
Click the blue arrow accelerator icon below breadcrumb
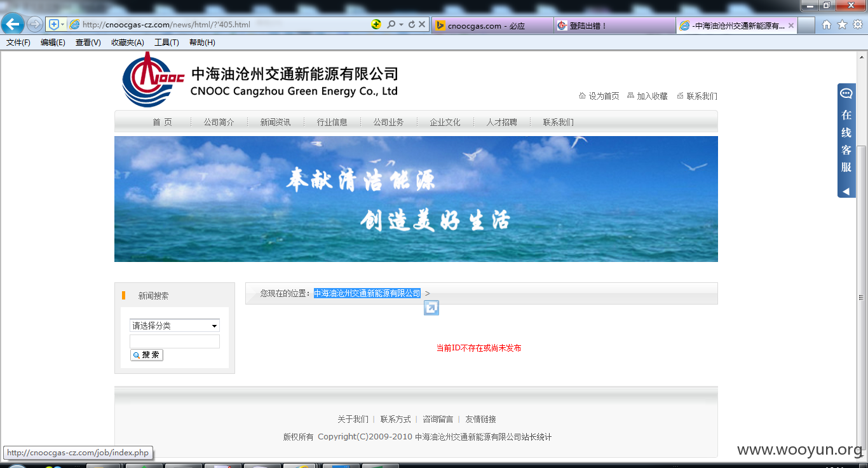pyautogui.click(x=431, y=308)
